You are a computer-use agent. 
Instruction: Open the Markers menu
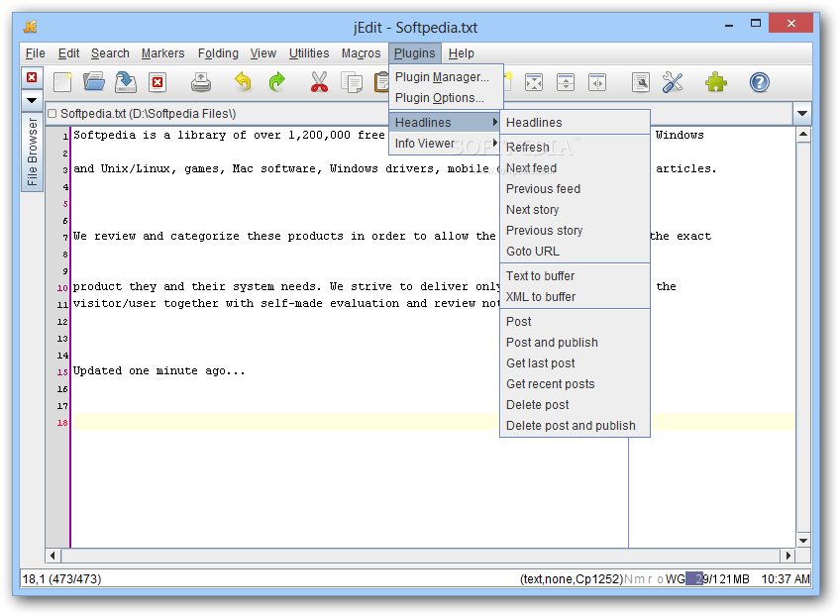162,53
